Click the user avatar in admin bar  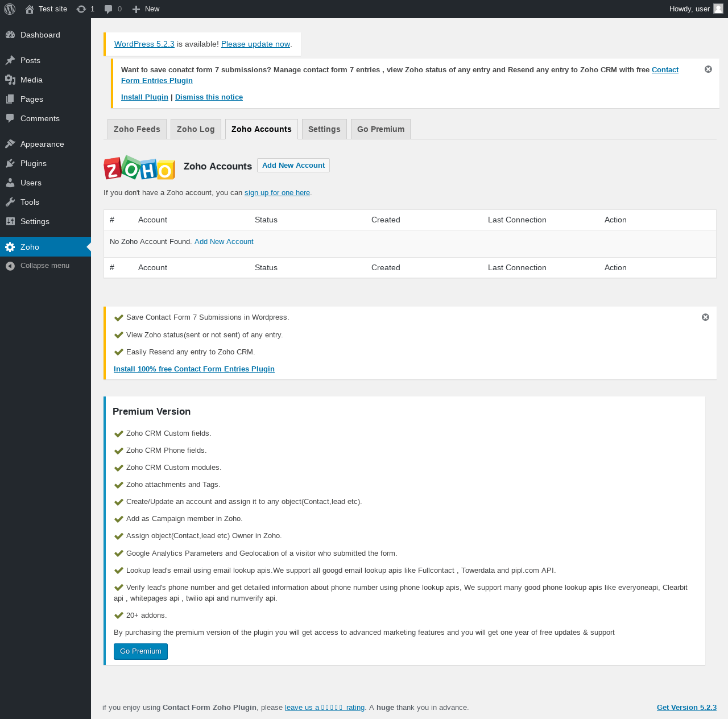tap(718, 9)
